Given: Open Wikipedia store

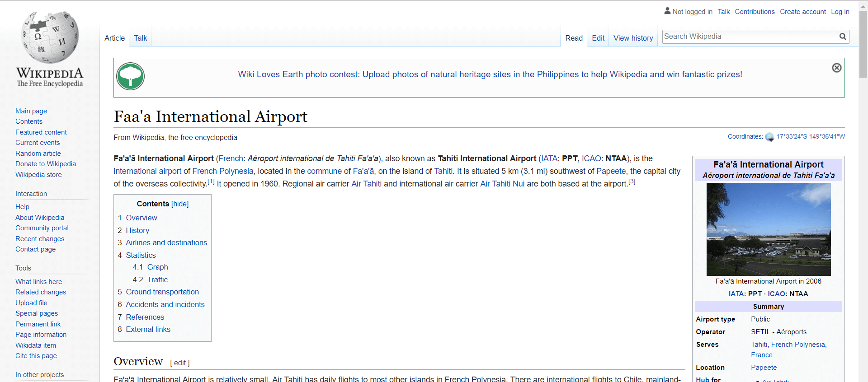Looking at the screenshot, I should [38, 175].
